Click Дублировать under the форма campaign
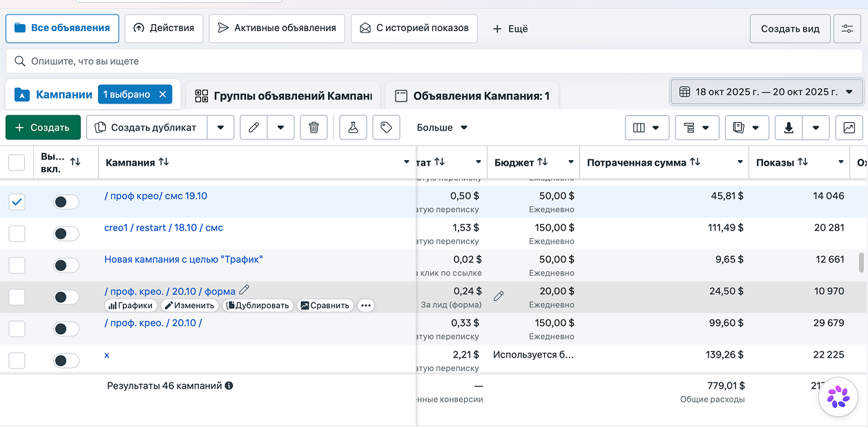Screen dimensions: 868x428 pyautogui.click(x=258, y=305)
